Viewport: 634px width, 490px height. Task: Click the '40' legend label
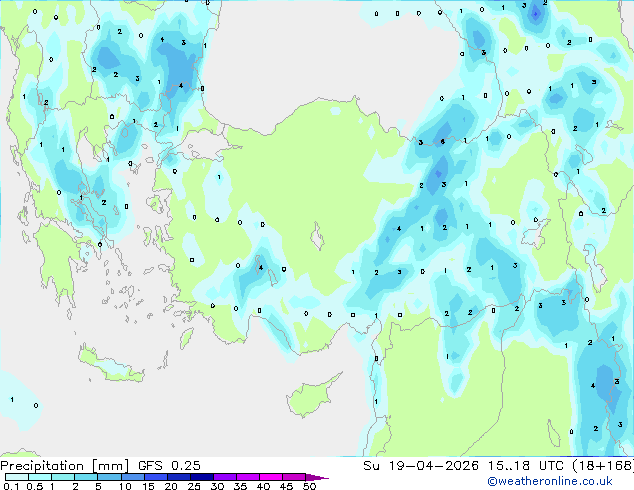click(264, 486)
